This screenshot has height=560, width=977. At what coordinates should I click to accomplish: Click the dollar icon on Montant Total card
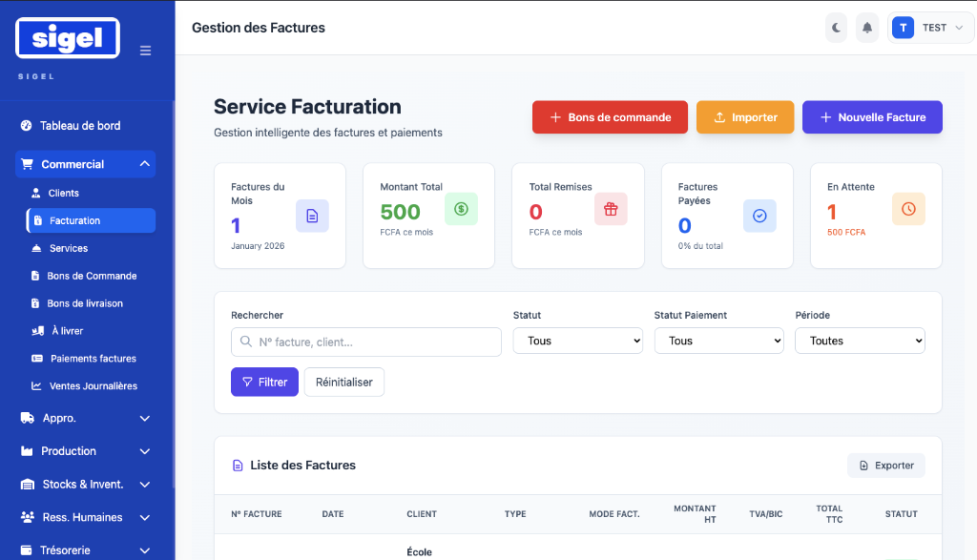click(461, 209)
